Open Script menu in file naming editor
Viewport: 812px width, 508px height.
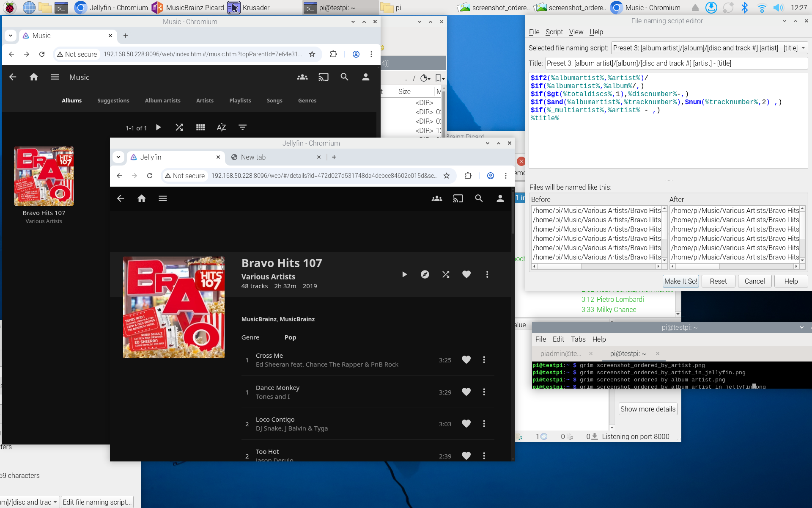click(554, 32)
